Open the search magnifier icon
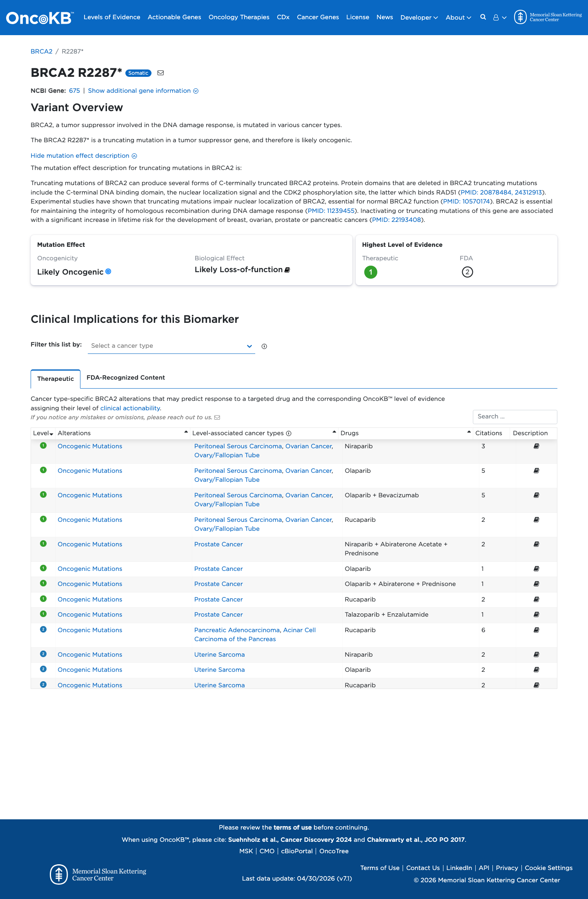This screenshot has width=588, height=899. 483,17
